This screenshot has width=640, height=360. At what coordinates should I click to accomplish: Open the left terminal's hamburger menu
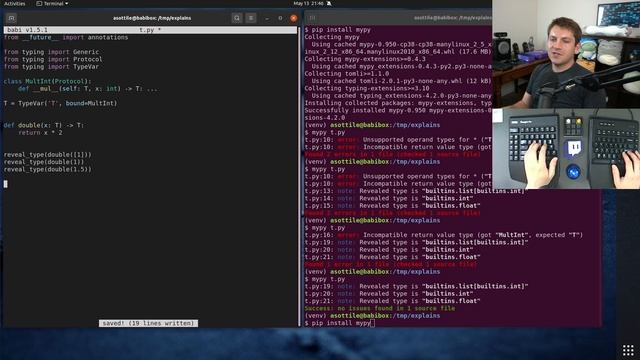(x=251, y=18)
